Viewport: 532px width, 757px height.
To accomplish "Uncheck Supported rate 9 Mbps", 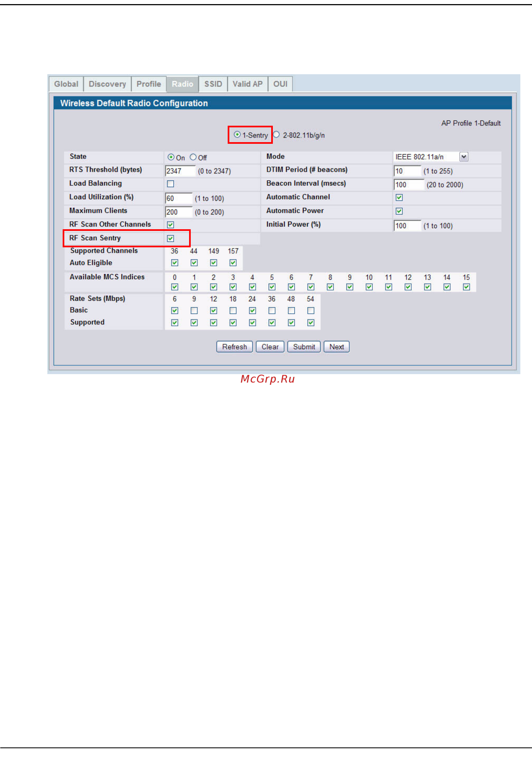I will pyautogui.click(x=194, y=323).
